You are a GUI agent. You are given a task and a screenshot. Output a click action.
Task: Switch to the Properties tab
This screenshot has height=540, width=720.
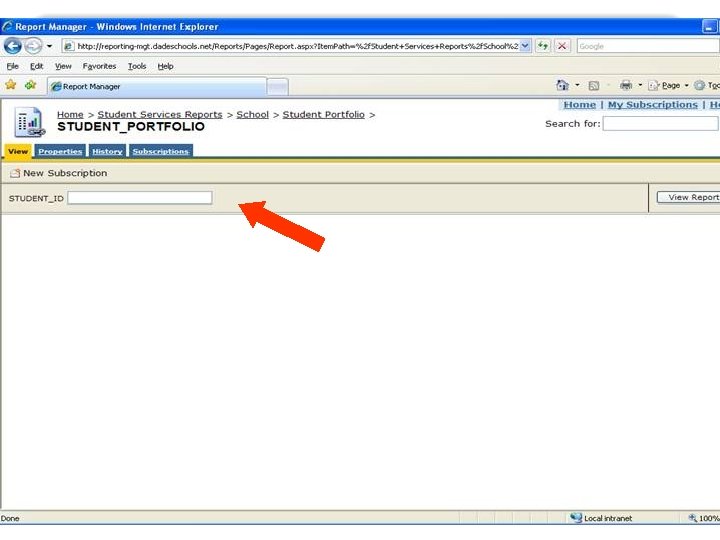[60, 151]
